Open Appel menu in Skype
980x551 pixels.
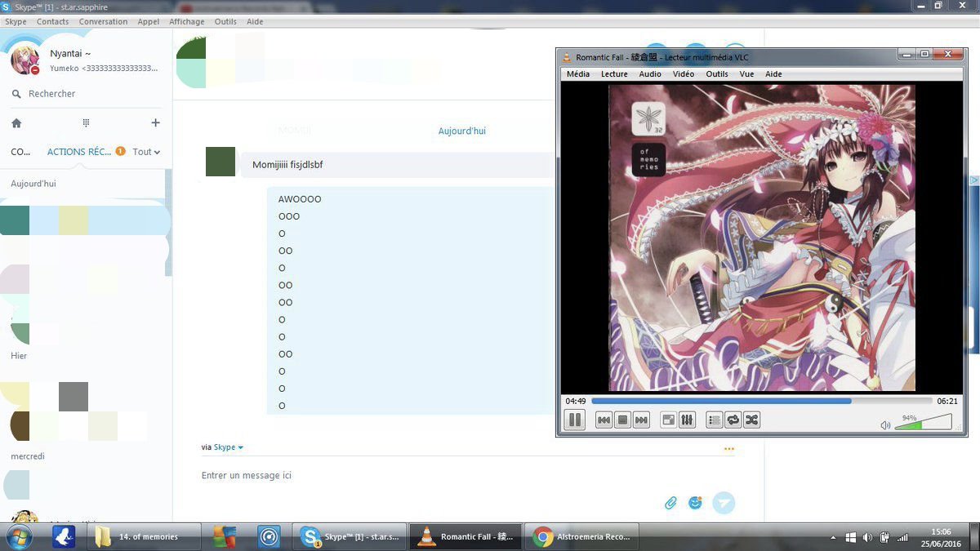149,21
